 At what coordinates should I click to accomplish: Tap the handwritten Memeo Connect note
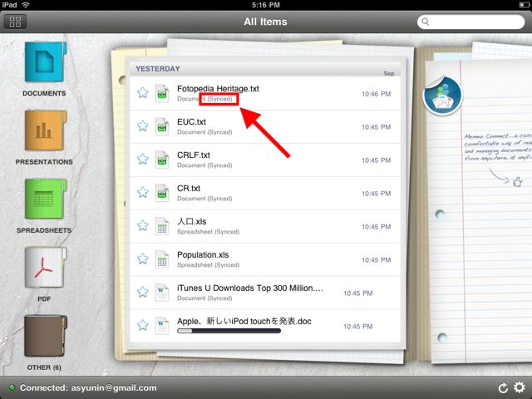[x=498, y=147]
